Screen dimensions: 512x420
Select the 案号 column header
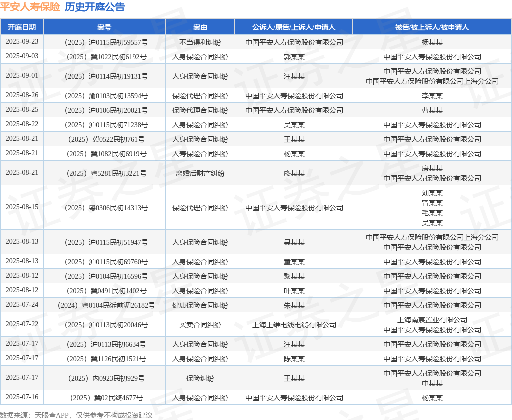click(x=104, y=27)
